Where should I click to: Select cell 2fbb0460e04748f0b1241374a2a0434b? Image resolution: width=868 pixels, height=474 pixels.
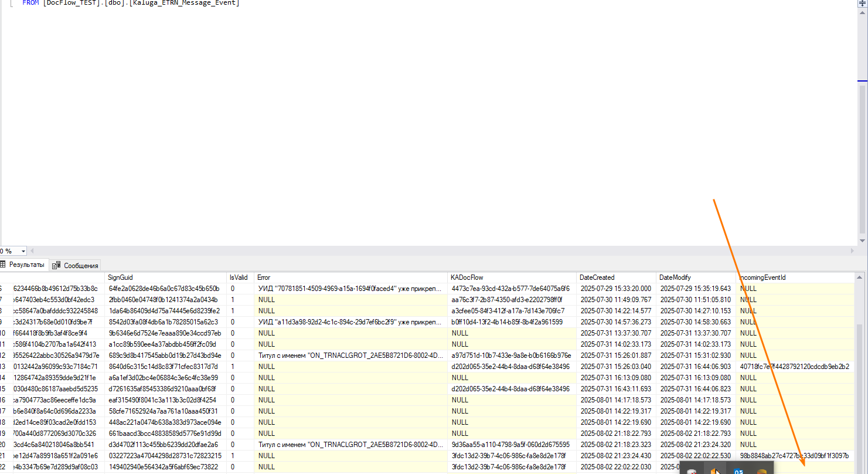point(166,300)
